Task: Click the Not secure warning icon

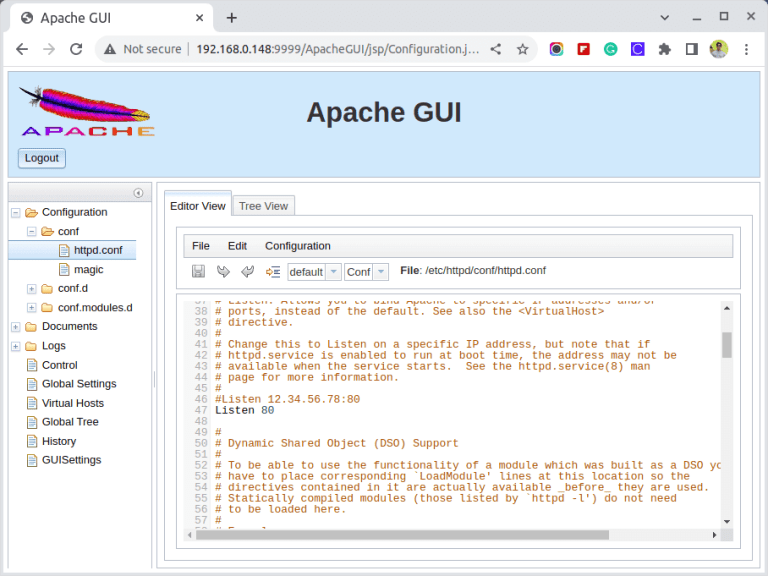Action: (x=110, y=49)
